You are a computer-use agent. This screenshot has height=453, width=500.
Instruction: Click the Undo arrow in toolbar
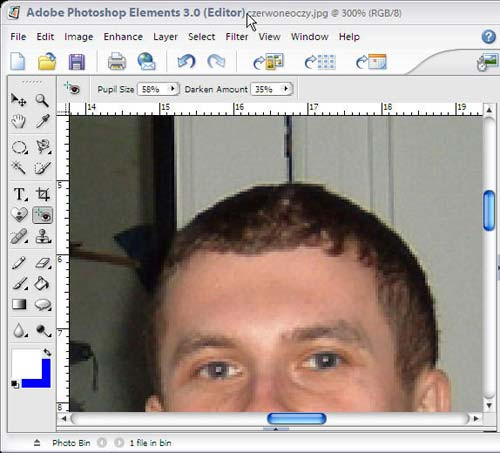click(186, 62)
